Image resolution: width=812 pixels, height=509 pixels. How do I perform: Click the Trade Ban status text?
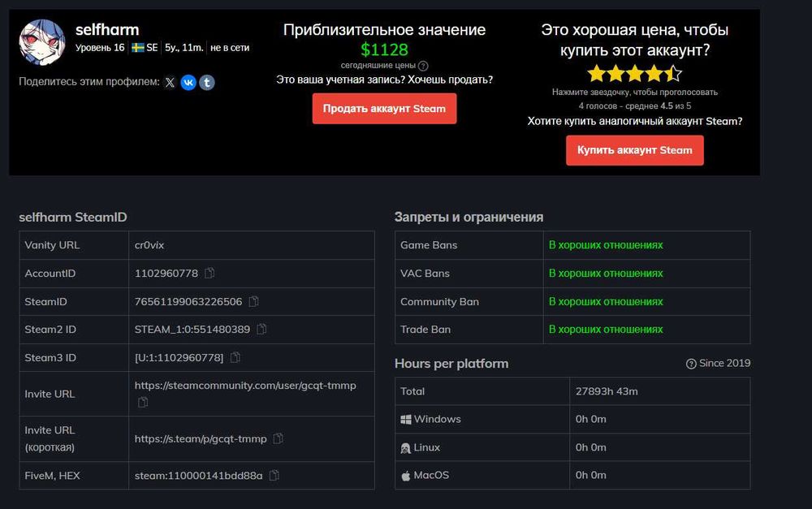[606, 330]
